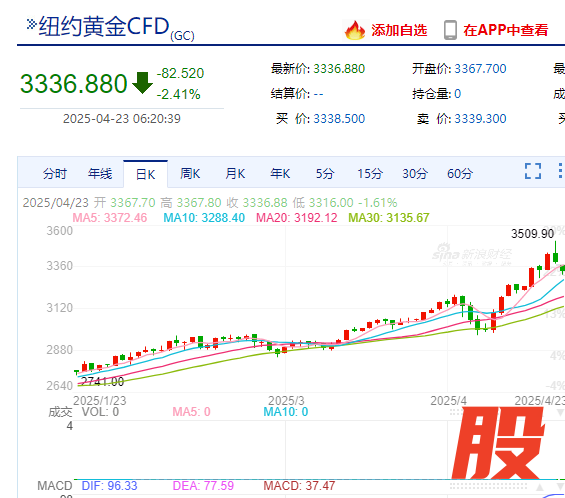
Task: Click the 添加自选 flame icon
Action: coord(355,30)
